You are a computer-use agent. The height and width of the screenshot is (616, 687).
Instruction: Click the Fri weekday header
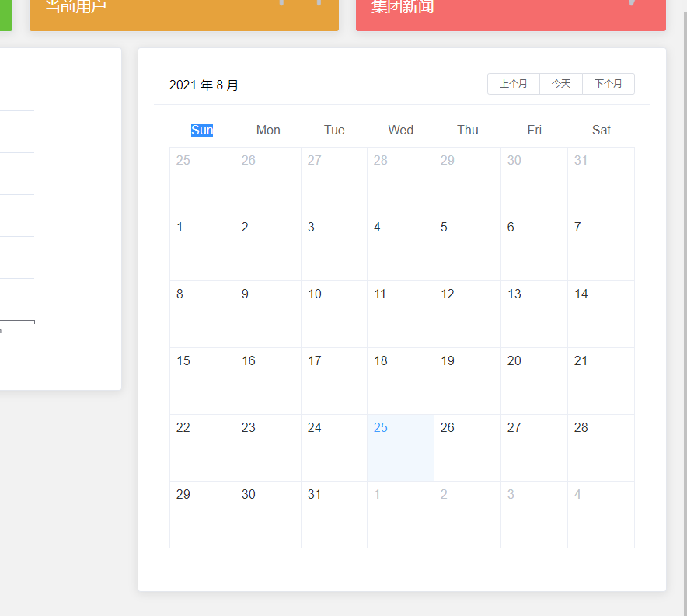(534, 130)
